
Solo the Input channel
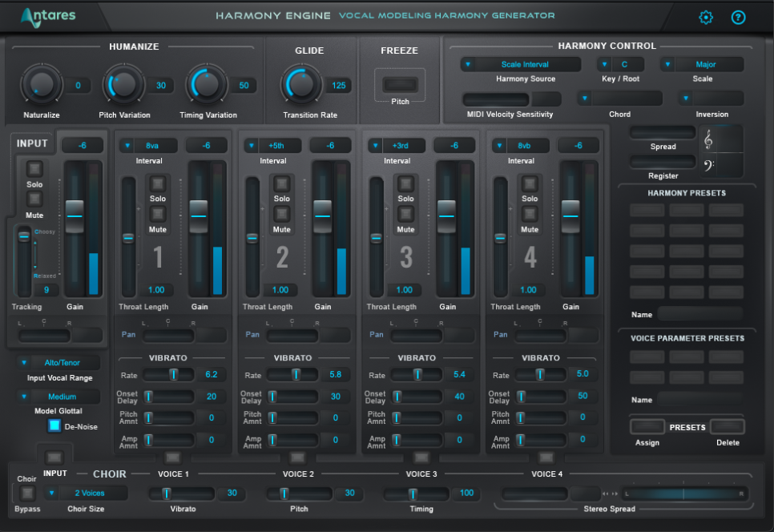pos(34,169)
